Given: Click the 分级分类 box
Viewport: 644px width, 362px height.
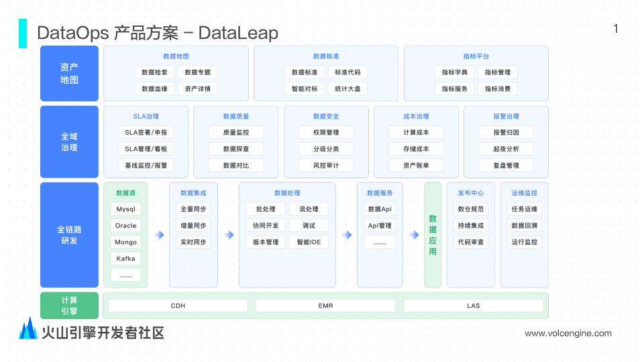Looking at the screenshot, I should [326, 149].
